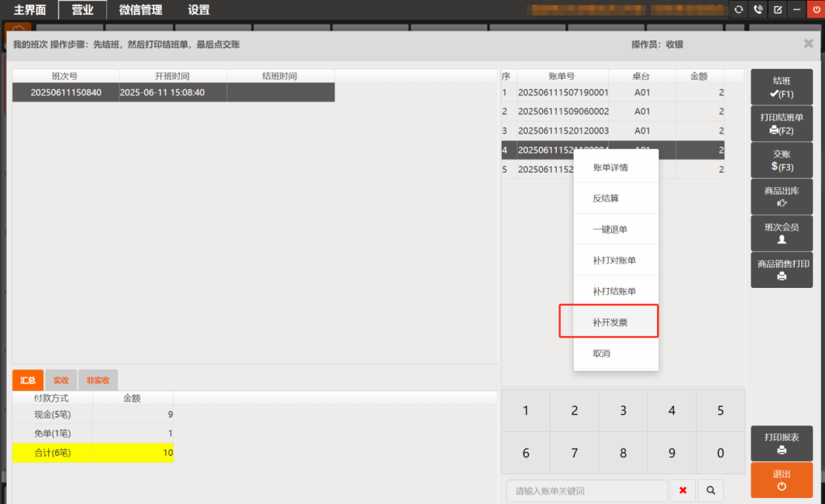
Task: Click the 商品出库 button
Action: point(781,196)
